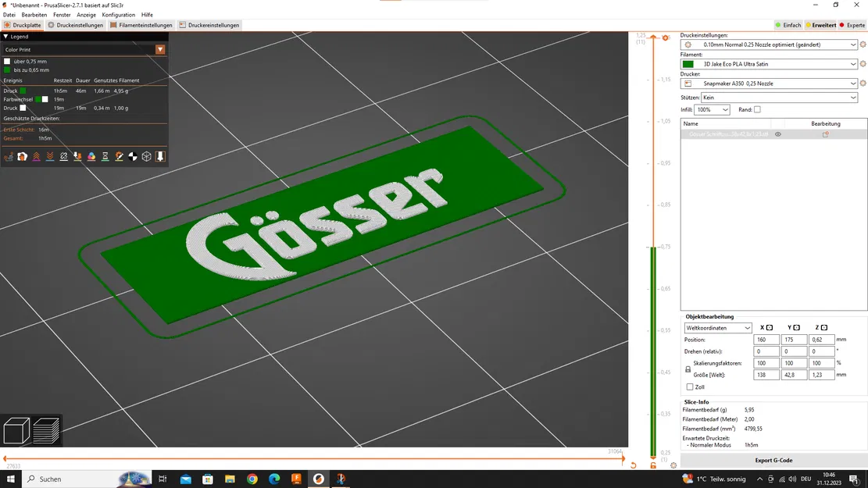
Task: Click the green filament color swatch
Action: [688, 64]
